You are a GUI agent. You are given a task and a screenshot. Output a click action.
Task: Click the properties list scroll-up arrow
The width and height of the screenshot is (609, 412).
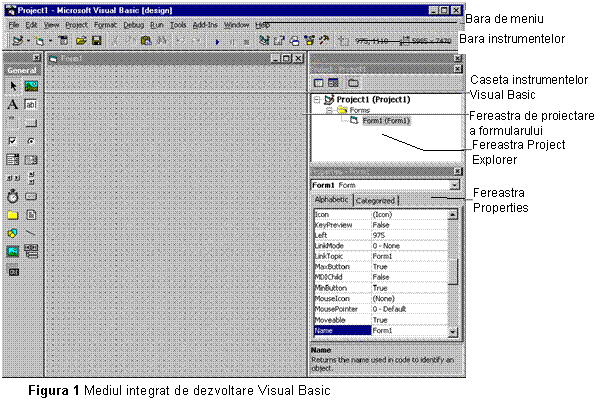452,214
